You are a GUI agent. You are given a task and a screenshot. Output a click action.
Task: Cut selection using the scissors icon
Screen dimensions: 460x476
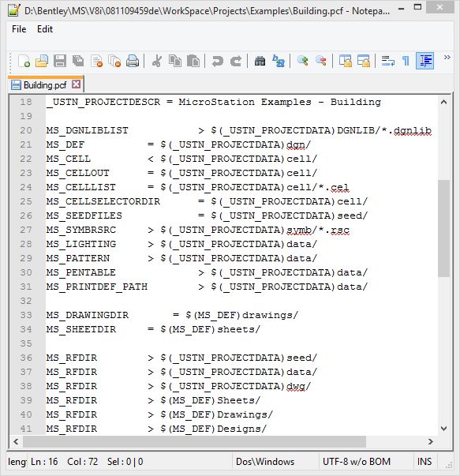coord(157,61)
